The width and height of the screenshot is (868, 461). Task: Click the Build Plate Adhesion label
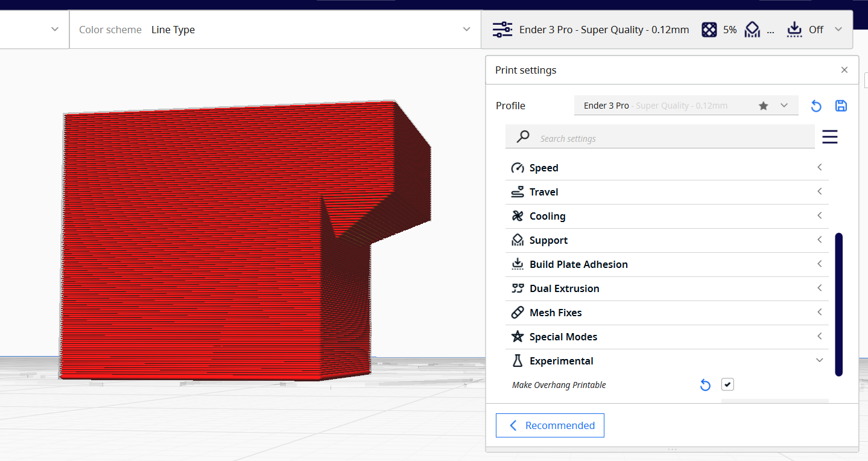pos(579,264)
